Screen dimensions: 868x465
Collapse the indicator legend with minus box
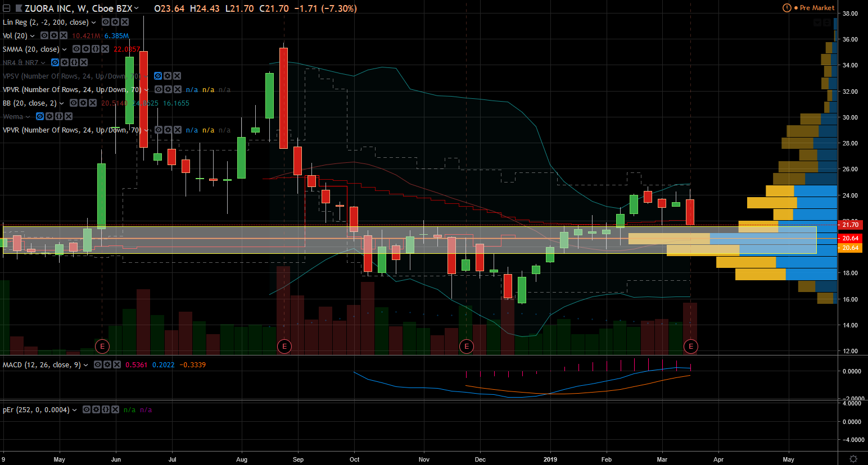click(7, 8)
